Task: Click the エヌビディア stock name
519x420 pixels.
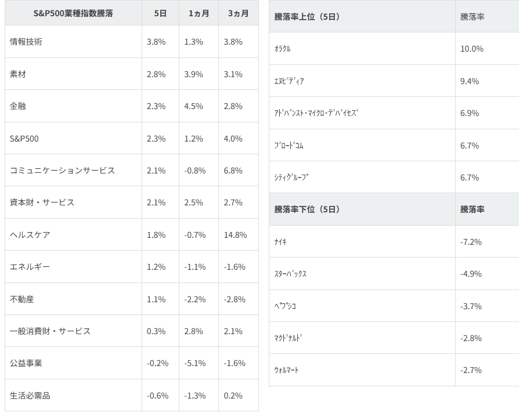Action: [x=289, y=81]
